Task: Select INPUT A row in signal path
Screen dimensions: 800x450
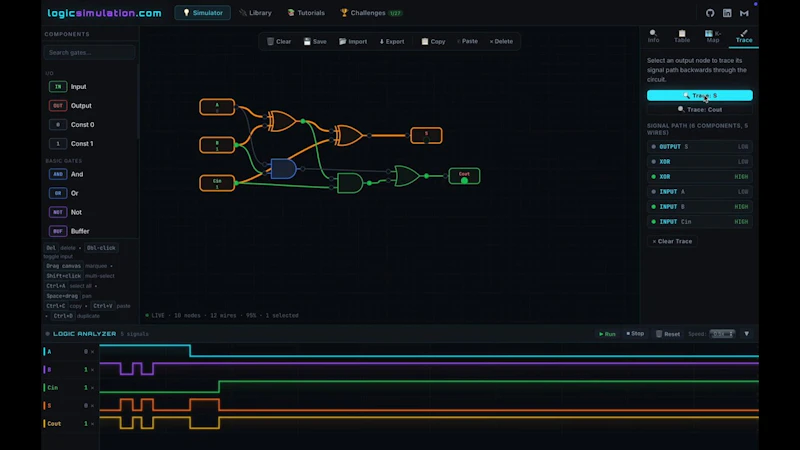Action: 699,191
